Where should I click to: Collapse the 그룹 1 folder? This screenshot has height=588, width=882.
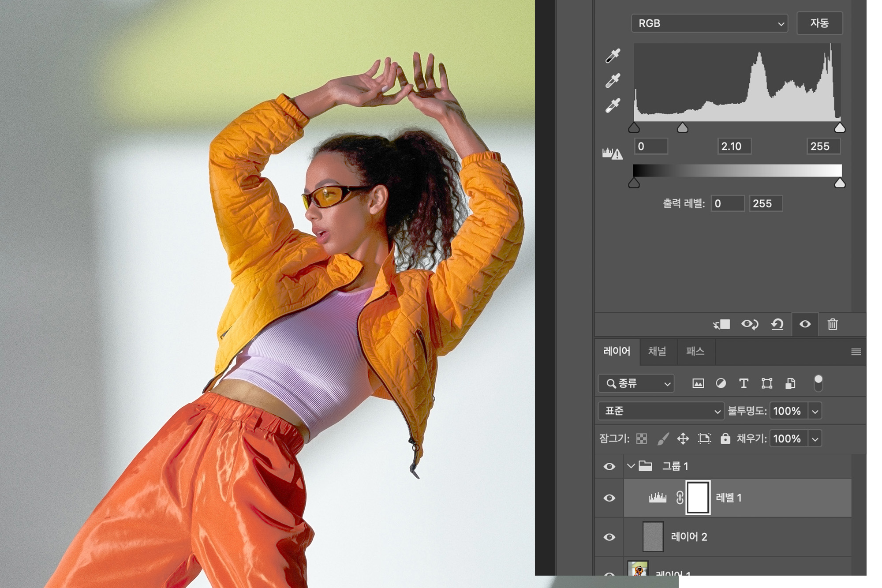point(631,466)
